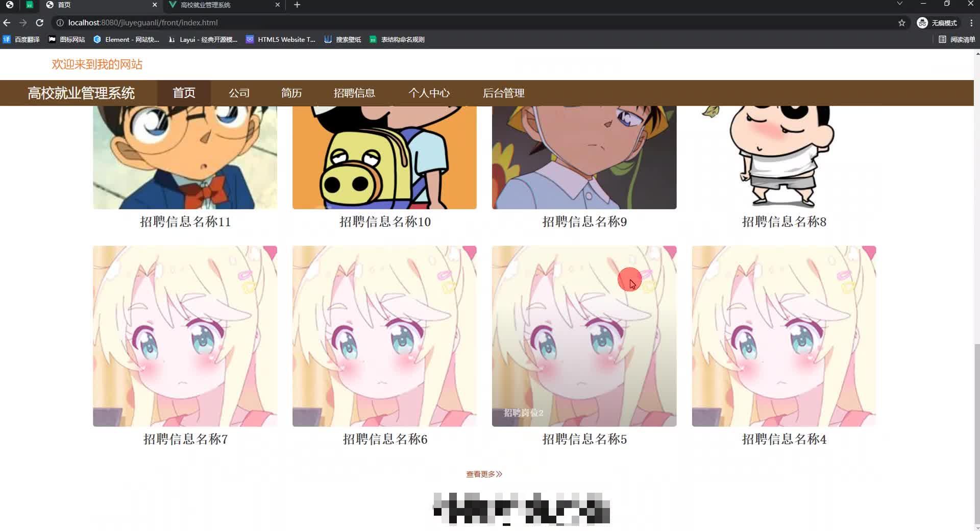Click the pinned green tab icon
The image size is (980, 531).
[x=30, y=5]
